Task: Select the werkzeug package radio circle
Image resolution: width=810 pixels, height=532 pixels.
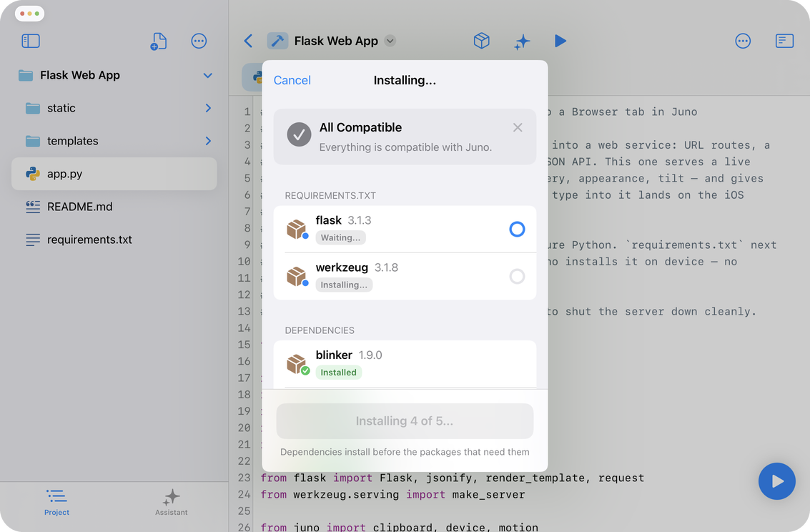Action: pyautogui.click(x=517, y=276)
